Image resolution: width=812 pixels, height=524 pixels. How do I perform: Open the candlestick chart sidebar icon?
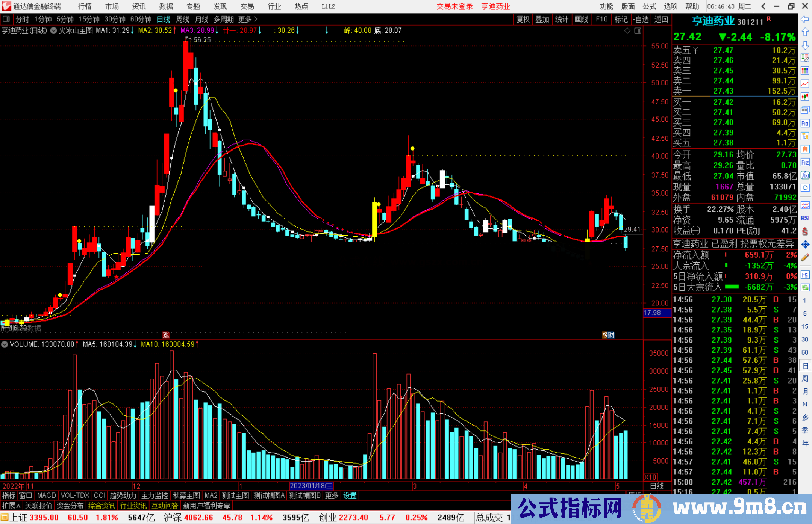pyautogui.click(x=805, y=97)
